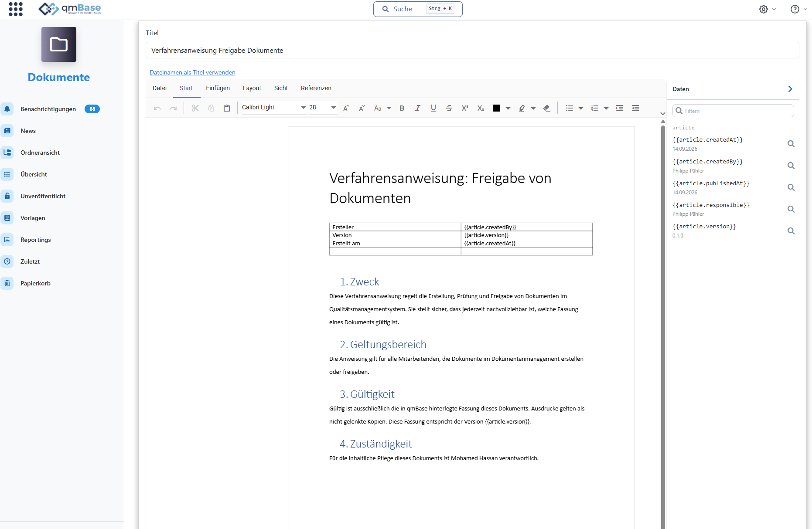Toggle underline formatting
The height and width of the screenshot is (529, 812).
click(x=433, y=108)
